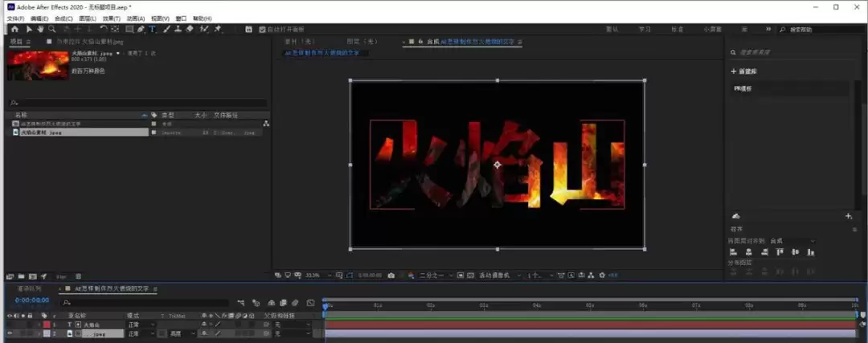Toggle shy switch on the jpeg layer
The height and width of the screenshot is (343, 868).
(x=204, y=333)
